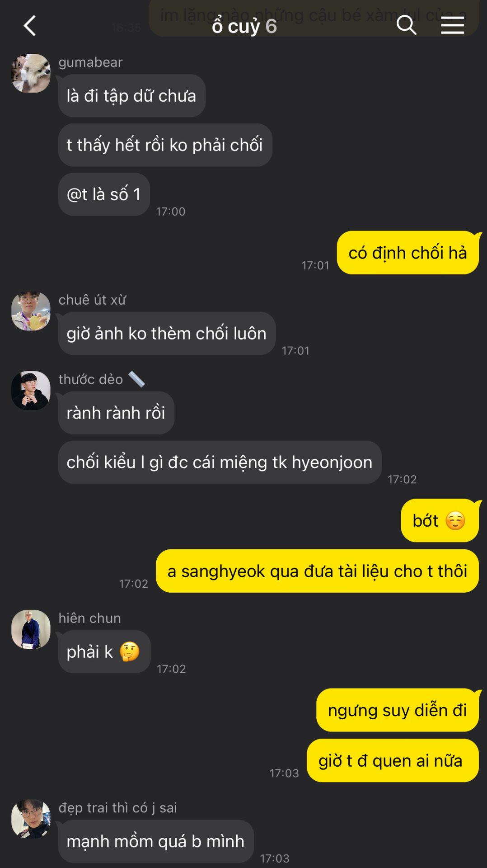Select the 'a sanghyeok qua đưa tài liệu' message

coord(317,571)
